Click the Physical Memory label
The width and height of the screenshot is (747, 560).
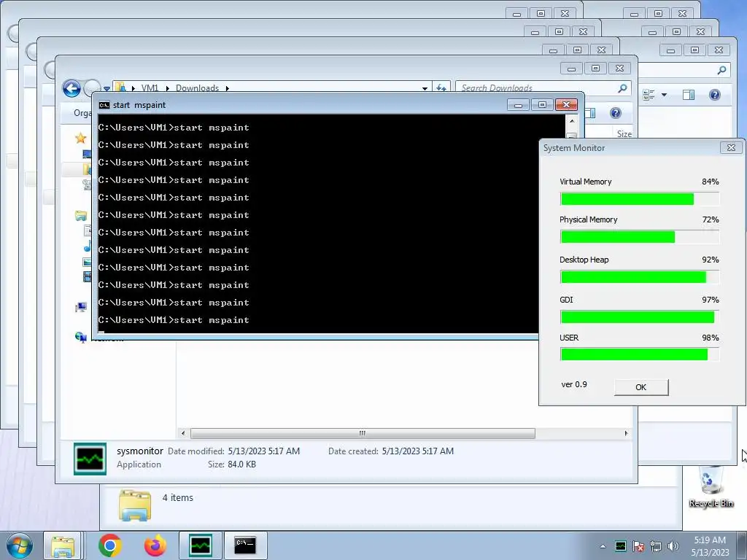[589, 219]
